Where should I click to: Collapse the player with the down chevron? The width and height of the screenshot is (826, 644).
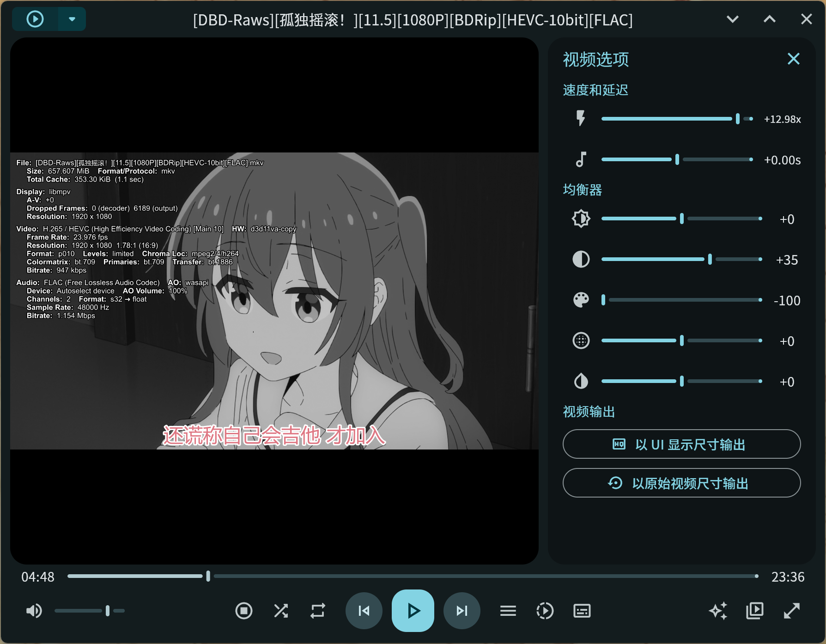[733, 19]
